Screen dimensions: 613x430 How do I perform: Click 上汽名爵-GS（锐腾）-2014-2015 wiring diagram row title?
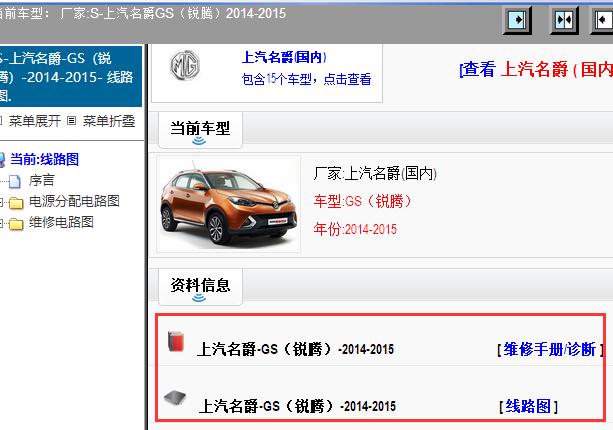click(x=297, y=406)
